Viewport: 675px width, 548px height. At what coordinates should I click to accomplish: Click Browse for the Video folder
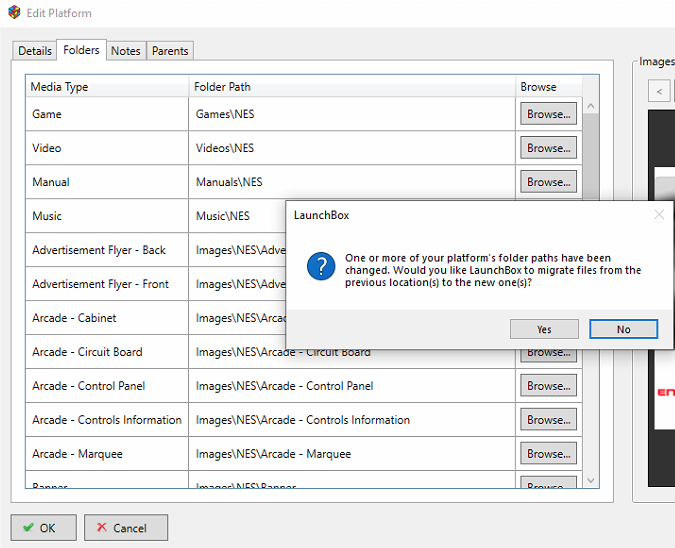[x=548, y=148]
